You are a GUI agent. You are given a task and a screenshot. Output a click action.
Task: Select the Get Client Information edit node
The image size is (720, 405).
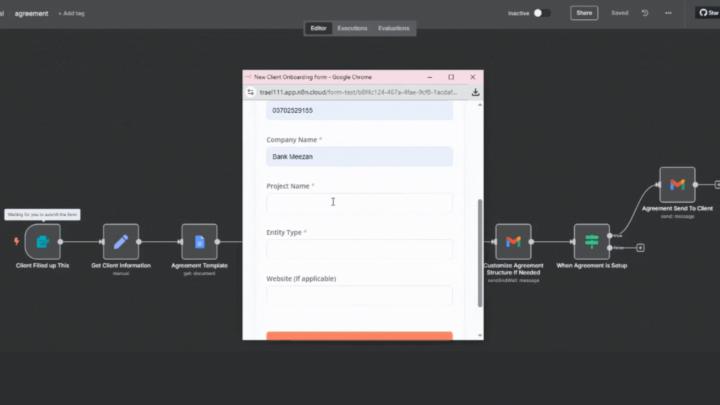tap(121, 242)
